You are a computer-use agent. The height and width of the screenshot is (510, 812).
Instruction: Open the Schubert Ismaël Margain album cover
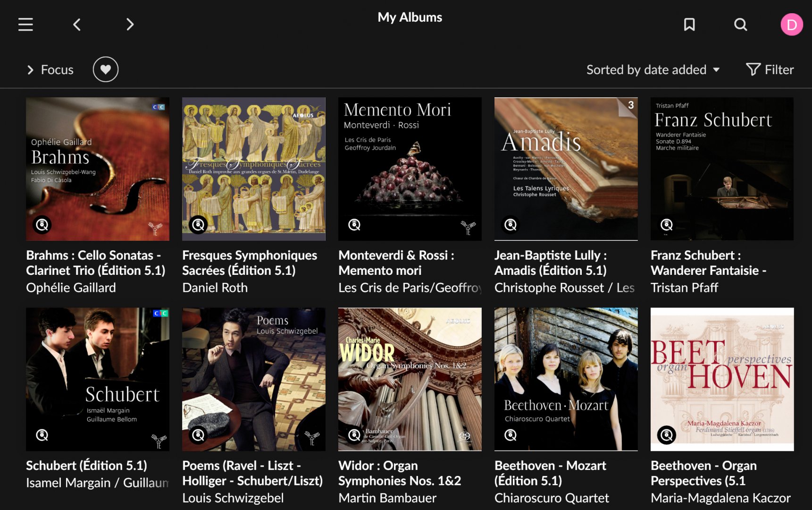click(98, 379)
